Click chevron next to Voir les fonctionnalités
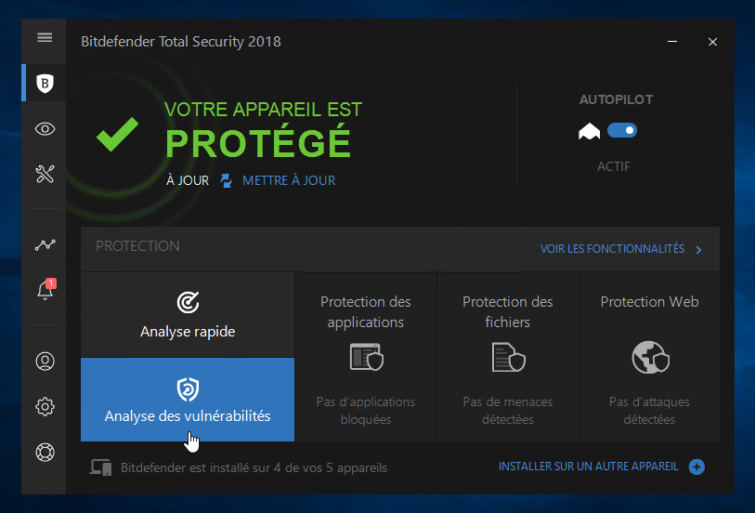The height and width of the screenshot is (513, 755). coord(699,250)
